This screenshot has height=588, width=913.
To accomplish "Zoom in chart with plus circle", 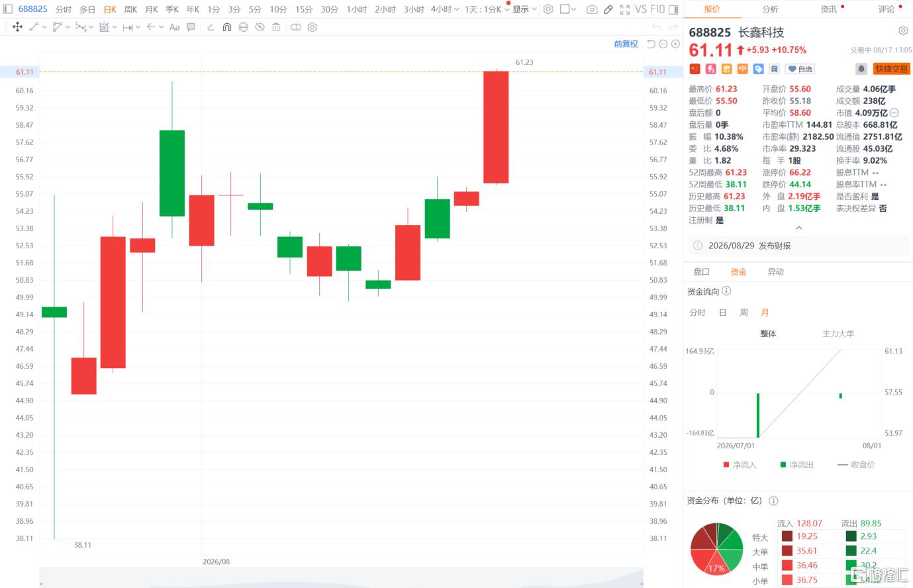I will coord(675,44).
